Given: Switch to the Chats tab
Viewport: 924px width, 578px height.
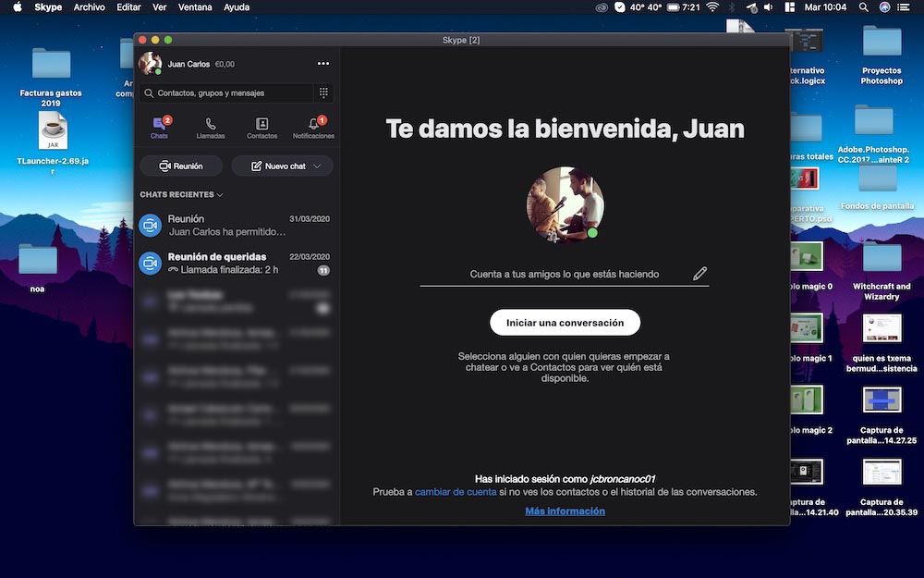Looking at the screenshot, I should (x=159, y=128).
